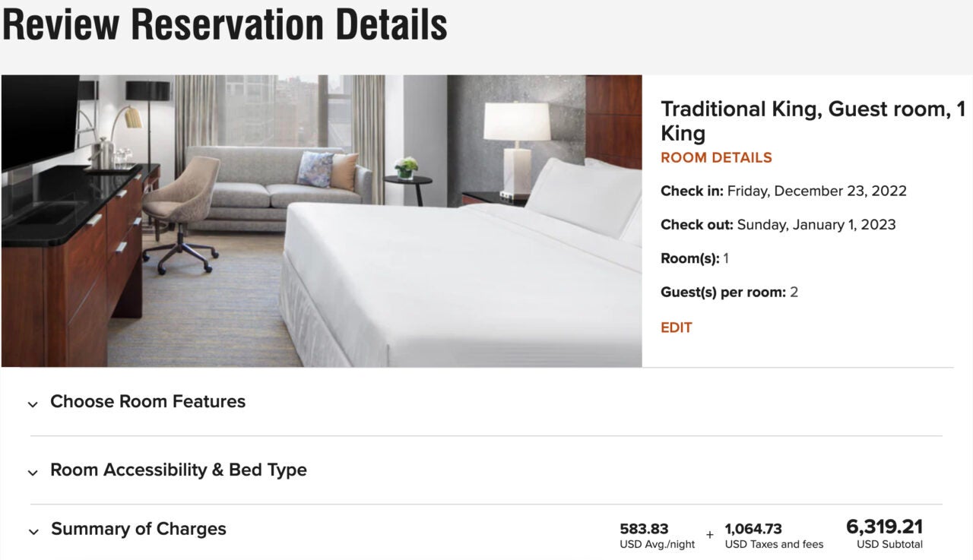
Task: Click the Review Reservation Details page heading
Action: pos(224,24)
